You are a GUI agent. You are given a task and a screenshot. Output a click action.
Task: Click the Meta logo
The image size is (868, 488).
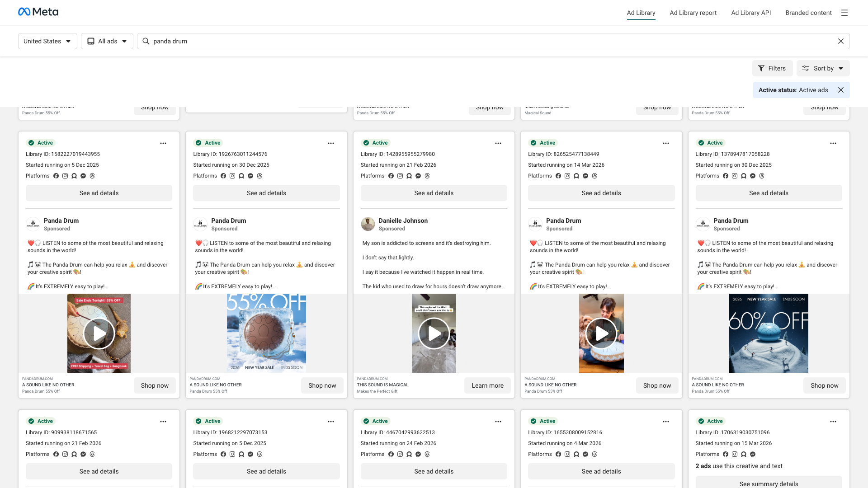38,12
